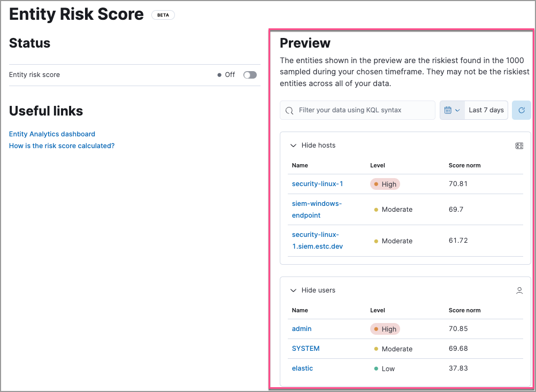Click the refresh icon beside Last 7 days
Image resolution: width=536 pixels, height=392 pixels.
(x=521, y=110)
